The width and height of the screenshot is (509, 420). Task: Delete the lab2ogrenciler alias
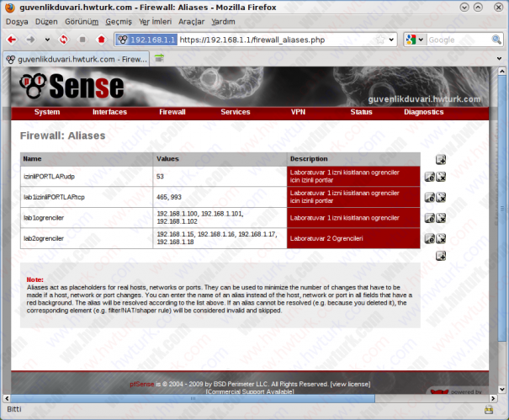[x=441, y=238]
